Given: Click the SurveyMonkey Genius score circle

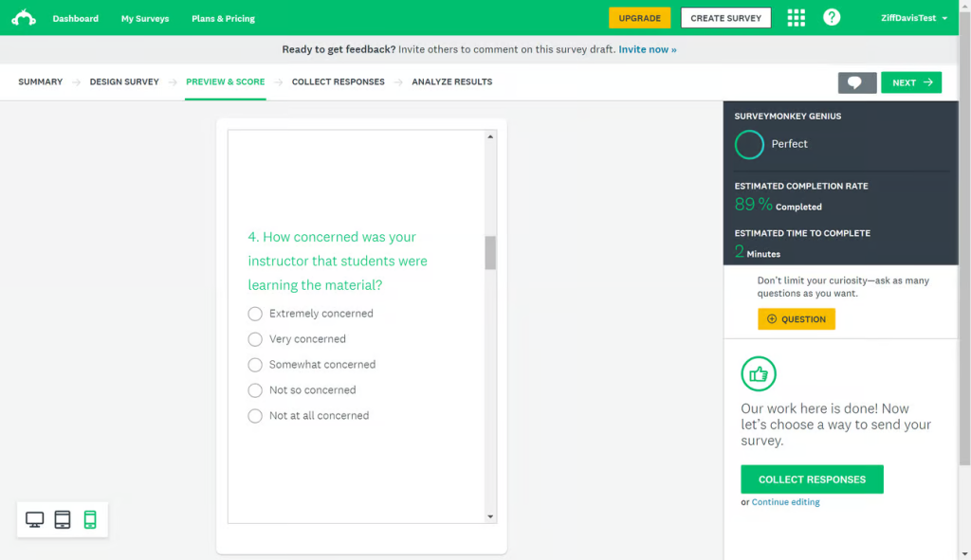Looking at the screenshot, I should pyautogui.click(x=748, y=144).
